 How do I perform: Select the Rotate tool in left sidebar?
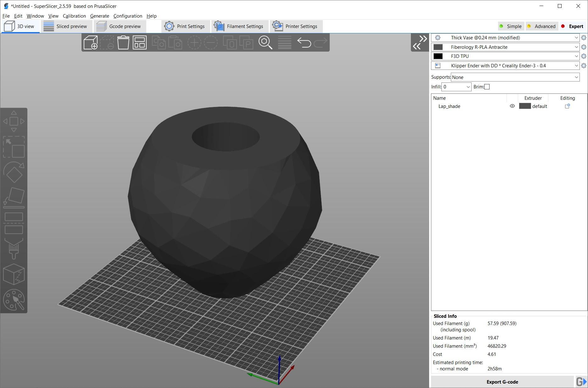tap(14, 173)
